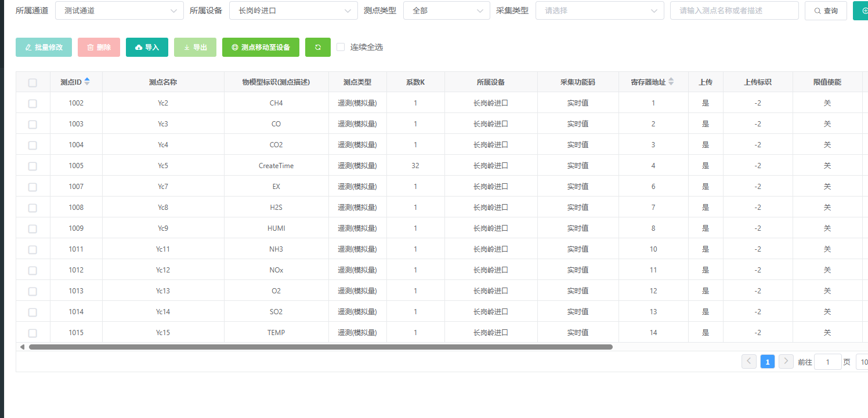Select the checkbox for row 1005
The height and width of the screenshot is (418, 868).
click(x=32, y=166)
